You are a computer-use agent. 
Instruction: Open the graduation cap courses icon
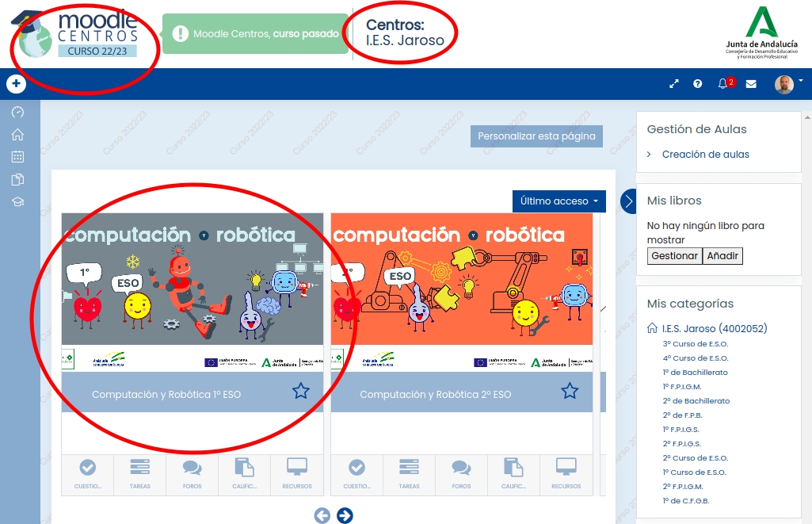pyautogui.click(x=17, y=201)
